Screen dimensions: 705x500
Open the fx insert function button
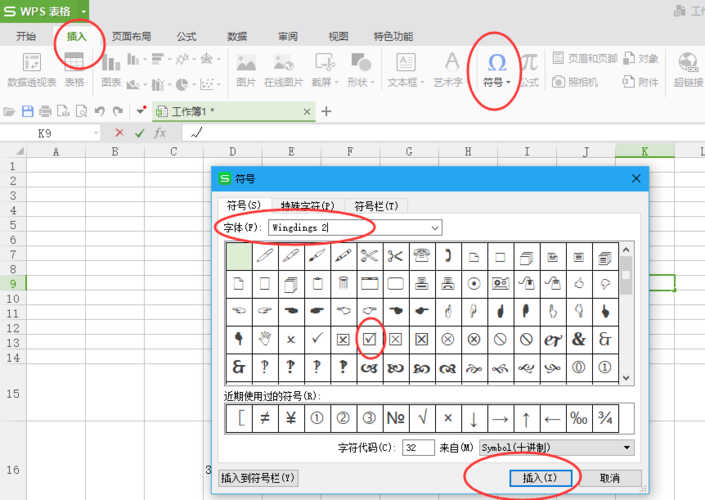160,133
